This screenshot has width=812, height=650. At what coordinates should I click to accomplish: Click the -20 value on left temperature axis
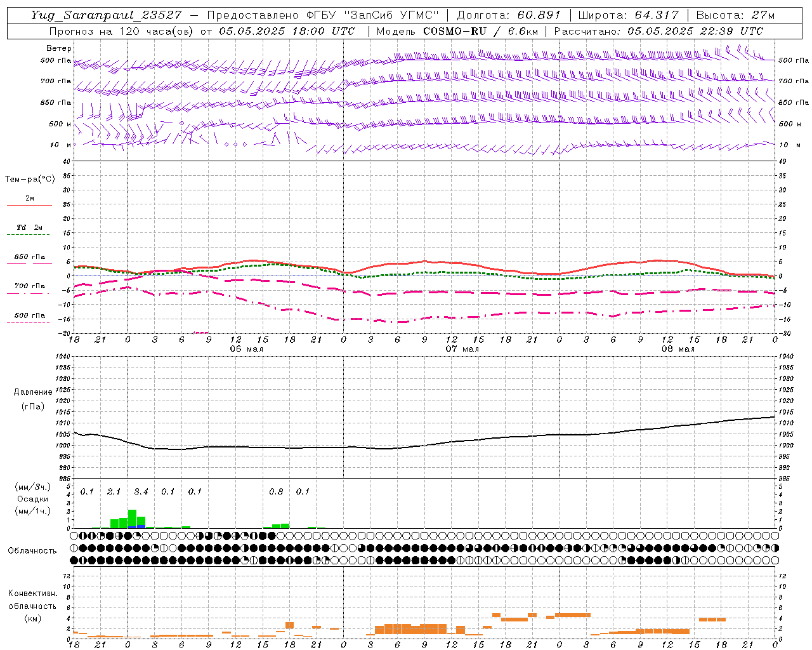(65, 333)
